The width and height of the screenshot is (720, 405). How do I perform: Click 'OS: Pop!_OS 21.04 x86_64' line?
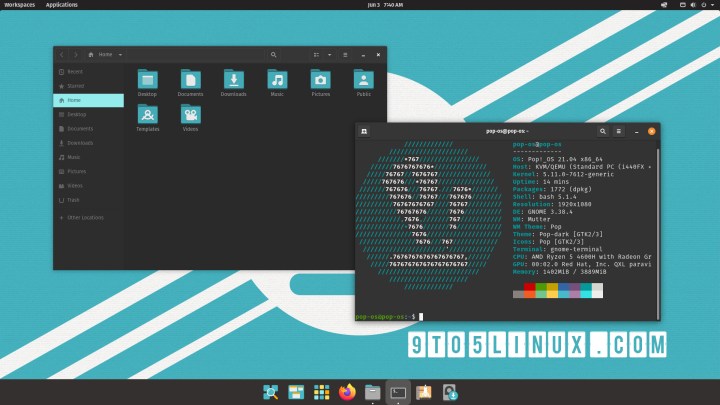pyautogui.click(x=557, y=159)
